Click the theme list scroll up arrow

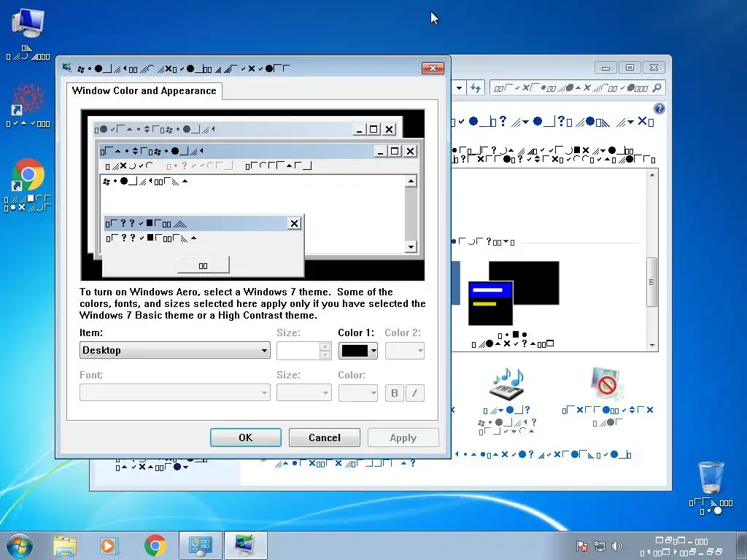click(652, 175)
